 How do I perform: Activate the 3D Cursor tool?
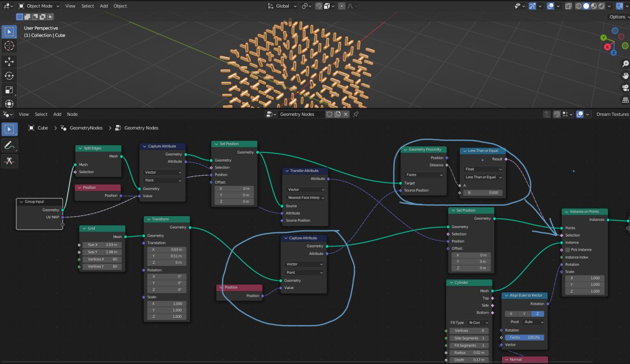click(x=9, y=46)
